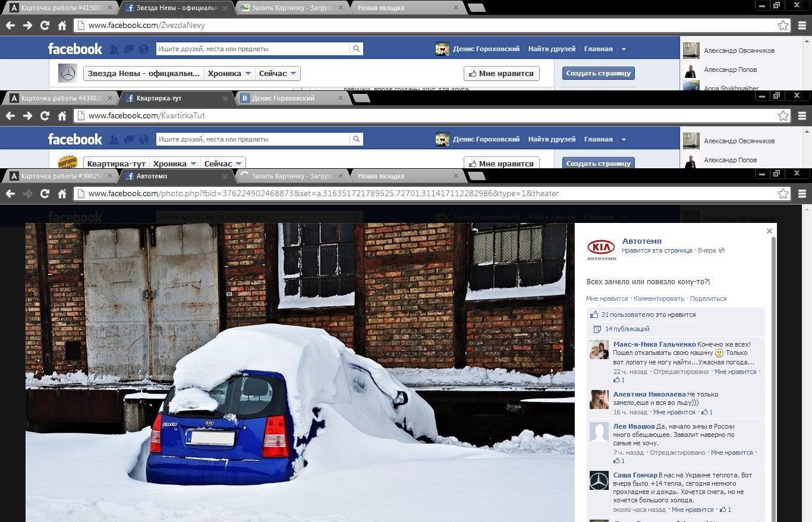Switch to Карточка работы #41500 tab

pyautogui.click(x=62, y=8)
